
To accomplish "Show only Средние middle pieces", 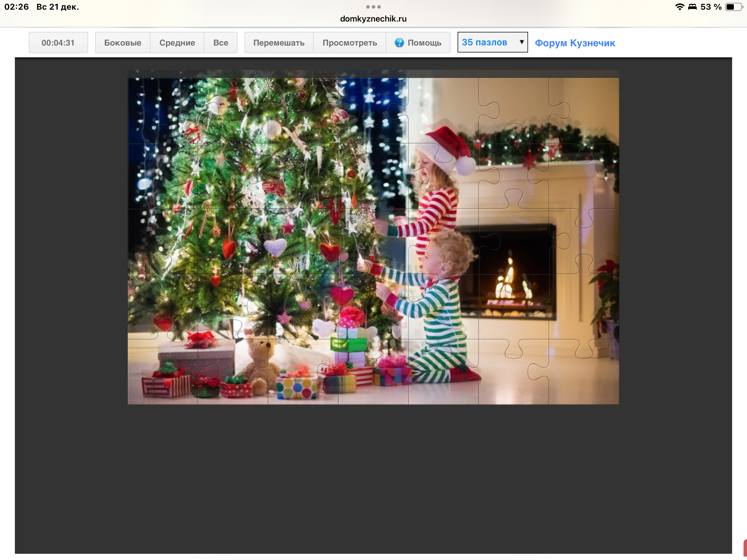I will [177, 43].
